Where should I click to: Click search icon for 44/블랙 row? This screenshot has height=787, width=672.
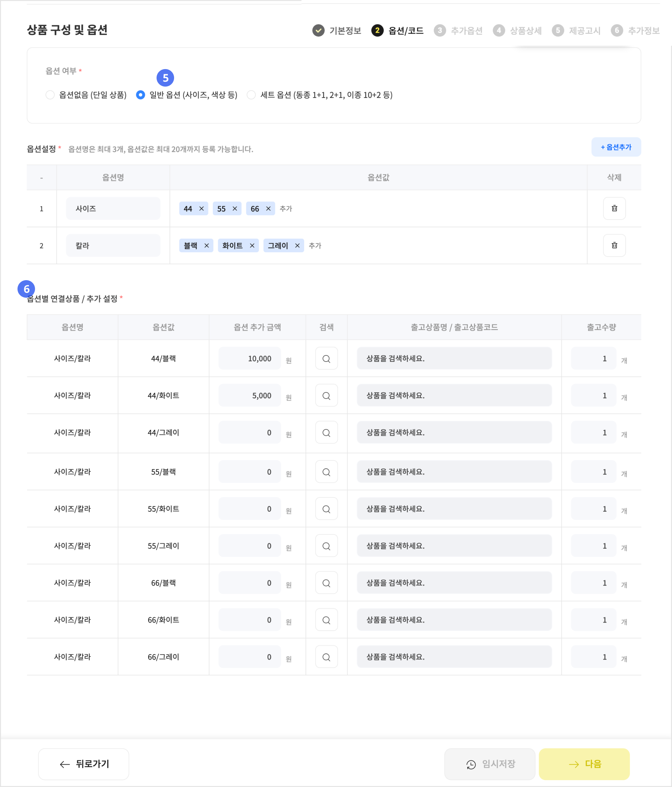coord(326,359)
